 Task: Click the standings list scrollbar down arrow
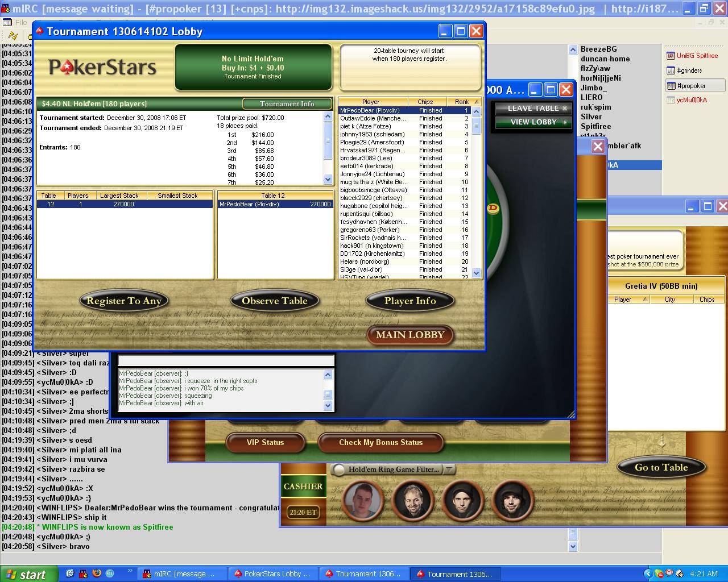tap(477, 273)
